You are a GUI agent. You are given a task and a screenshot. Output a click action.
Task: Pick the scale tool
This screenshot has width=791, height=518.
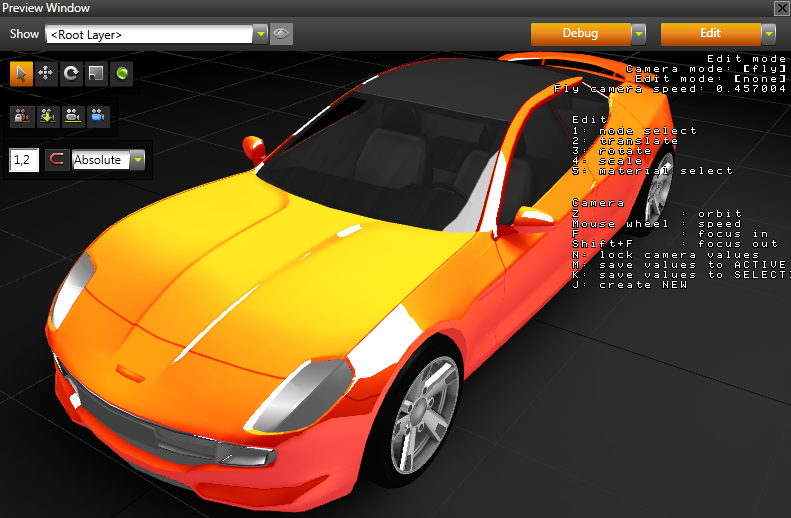point(96,73)
